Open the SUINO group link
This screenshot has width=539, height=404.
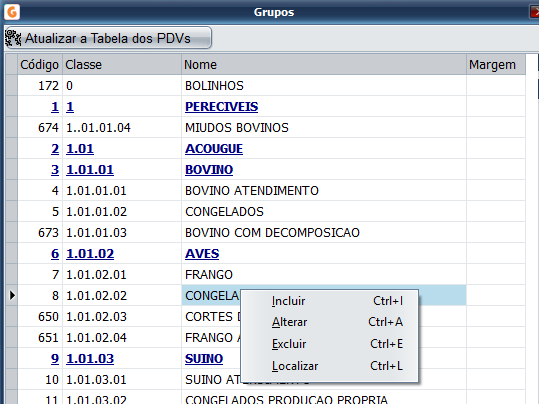point(204,358)
